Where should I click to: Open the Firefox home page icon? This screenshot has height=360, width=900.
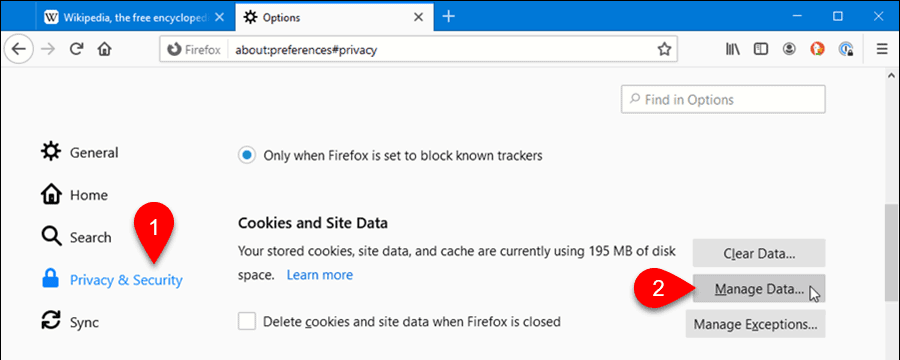click(x=104, y=49)
